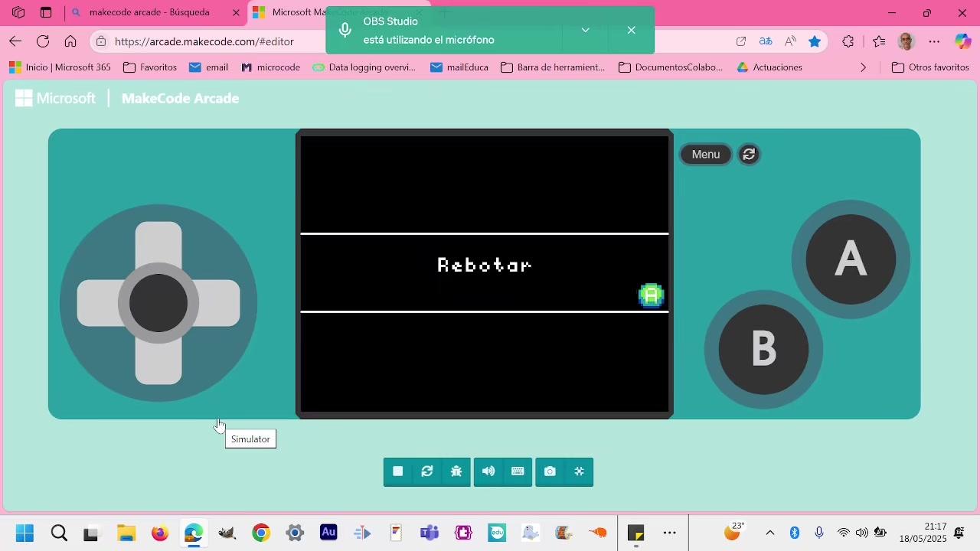Click the browser address bar URL
Image resolution: width=980 pixels, height=551 pixels.
204,41
